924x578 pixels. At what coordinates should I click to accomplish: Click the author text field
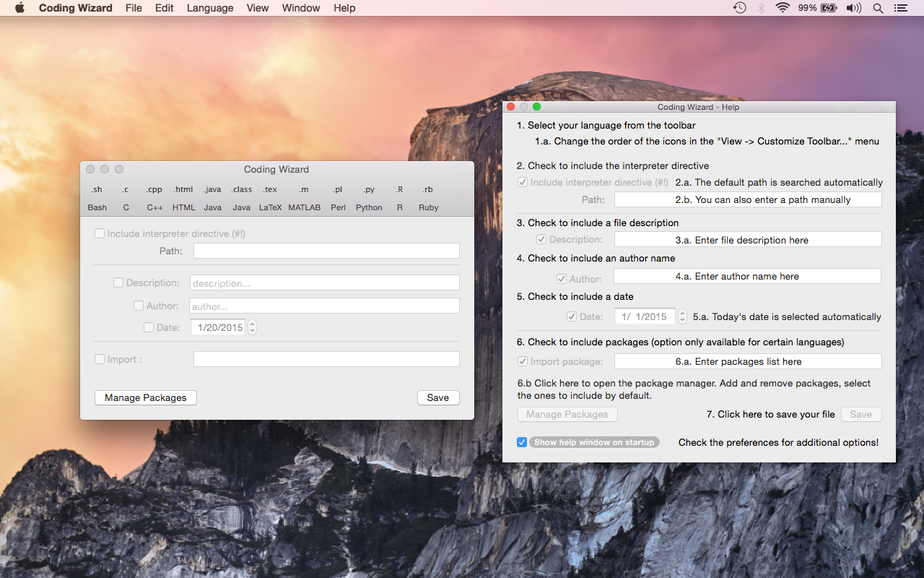pyautogui.click(x=324, y=306)
